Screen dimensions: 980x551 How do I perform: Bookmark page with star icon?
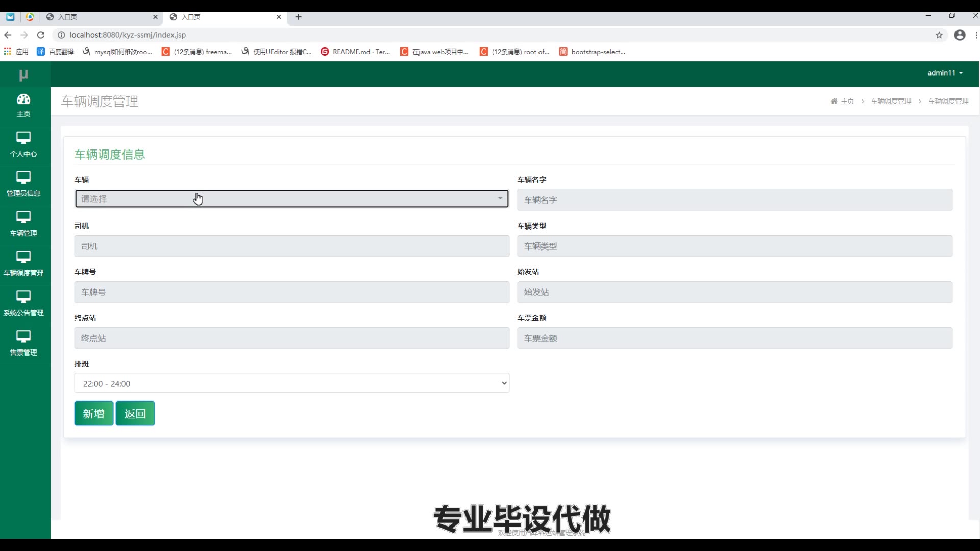coord(939,35)
